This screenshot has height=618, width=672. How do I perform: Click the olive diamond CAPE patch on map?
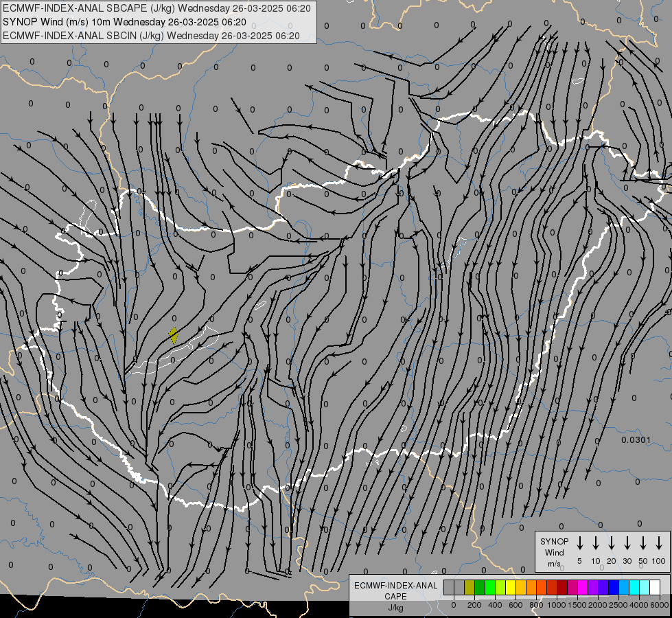click(x=174, y=335)
